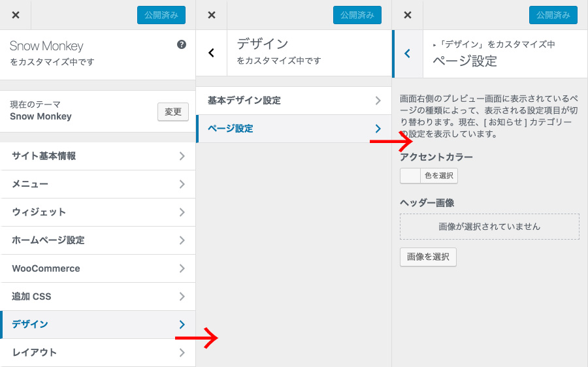Image resolution: width=588 pixels, height=367 pixels.
Task: Expand chevron on the メニュー row
Action: (182, 184)
